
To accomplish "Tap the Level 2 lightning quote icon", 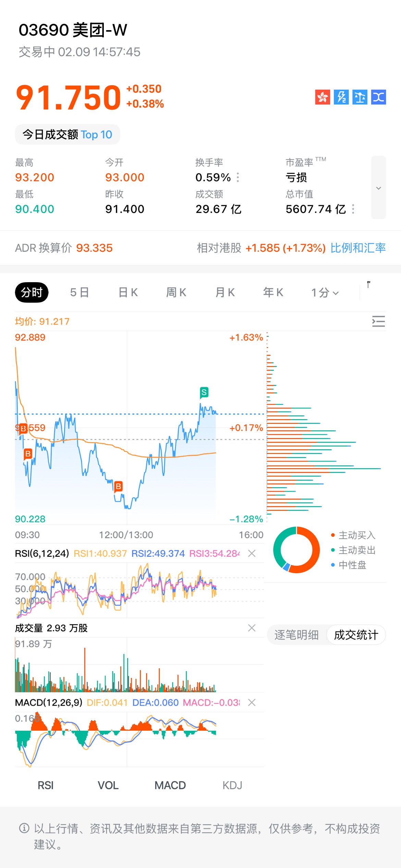I will pos(341,97).
